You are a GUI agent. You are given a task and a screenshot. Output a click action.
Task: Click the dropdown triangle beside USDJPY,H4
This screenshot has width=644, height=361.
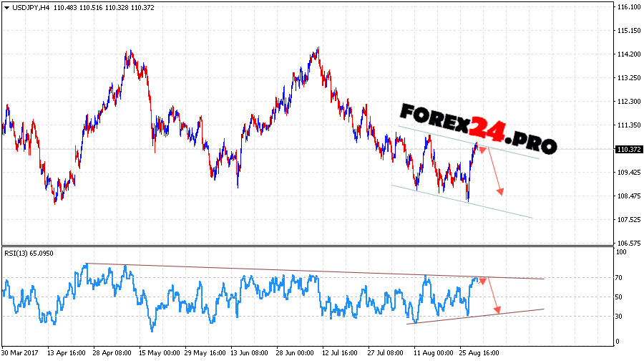(6, 7)
